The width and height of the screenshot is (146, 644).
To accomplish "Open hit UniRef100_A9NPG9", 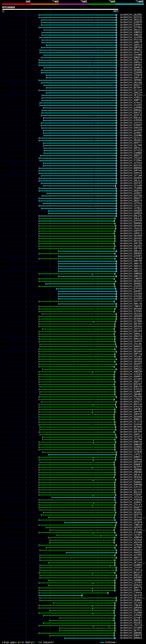I will point(131,32).
